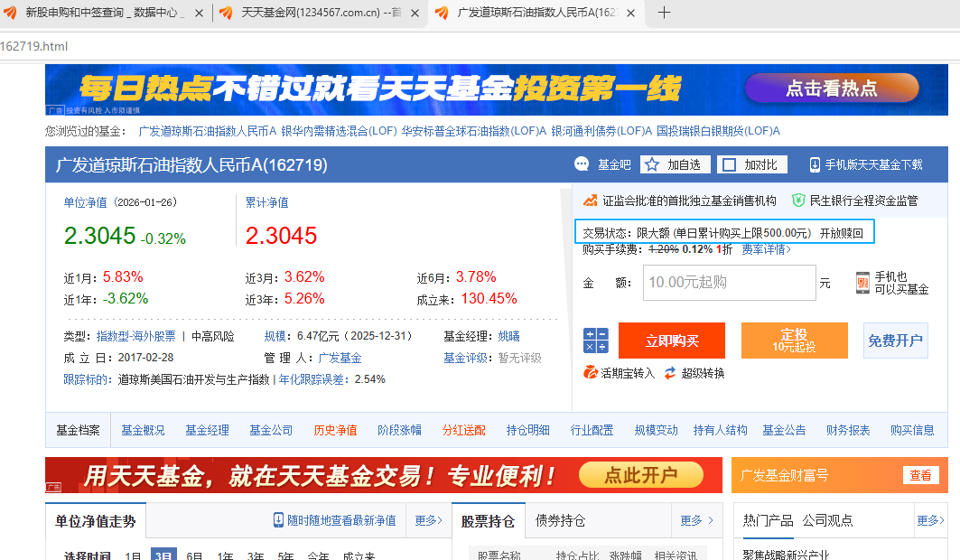
Task: Click the star icon beside 加自选
Action: point(652,164)
